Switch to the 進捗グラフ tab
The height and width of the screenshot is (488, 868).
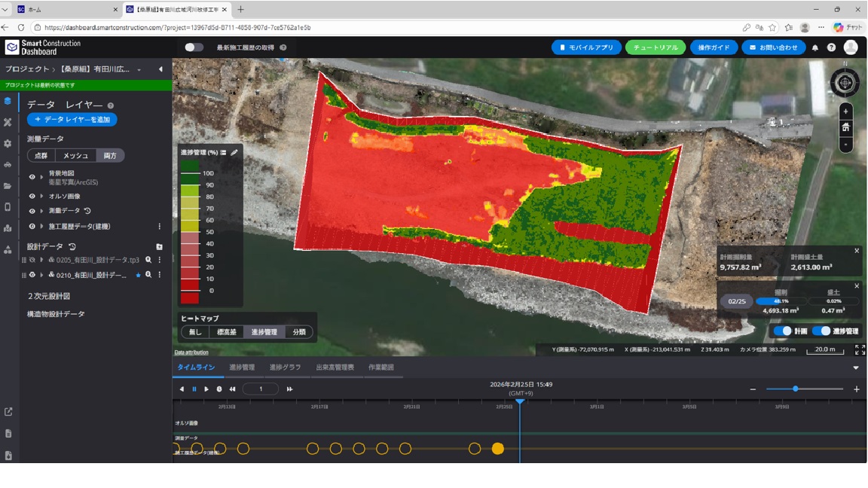click(285, 368)
